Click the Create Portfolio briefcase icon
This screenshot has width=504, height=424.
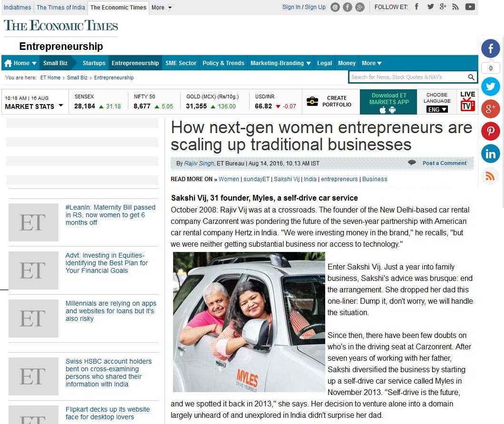[312, 101]
